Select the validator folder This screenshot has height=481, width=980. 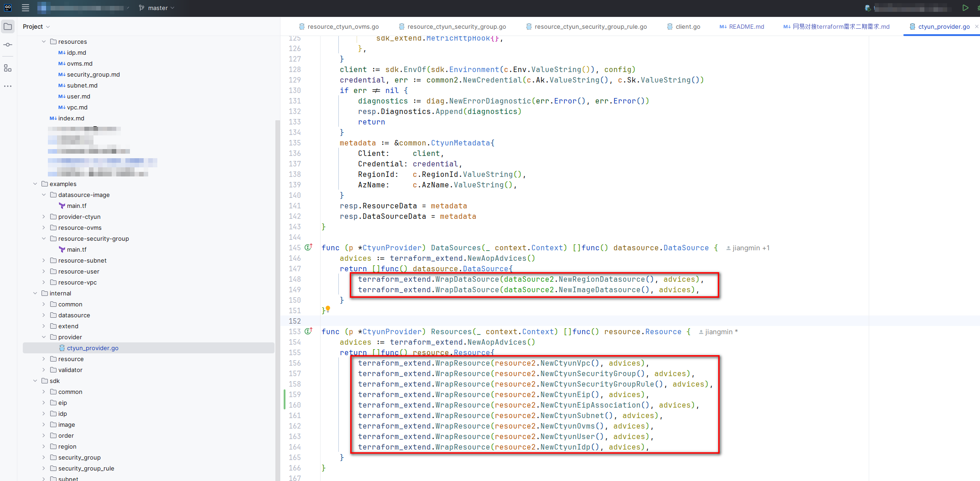70,370
